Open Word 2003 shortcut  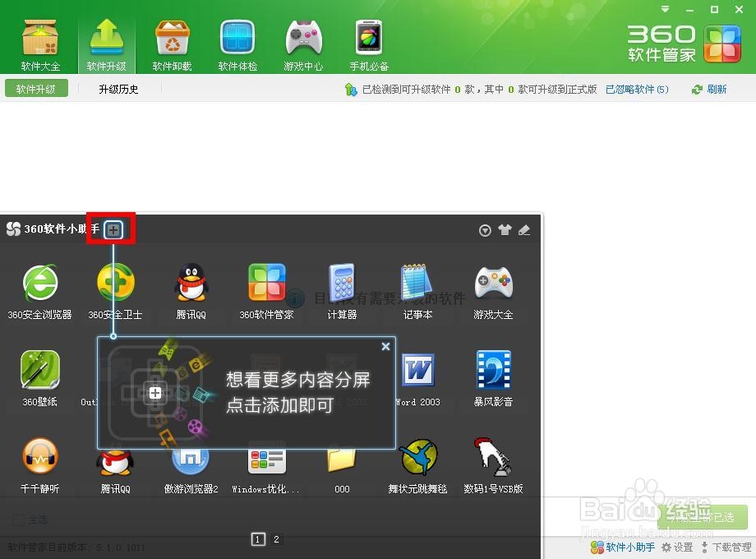point(417,379)
